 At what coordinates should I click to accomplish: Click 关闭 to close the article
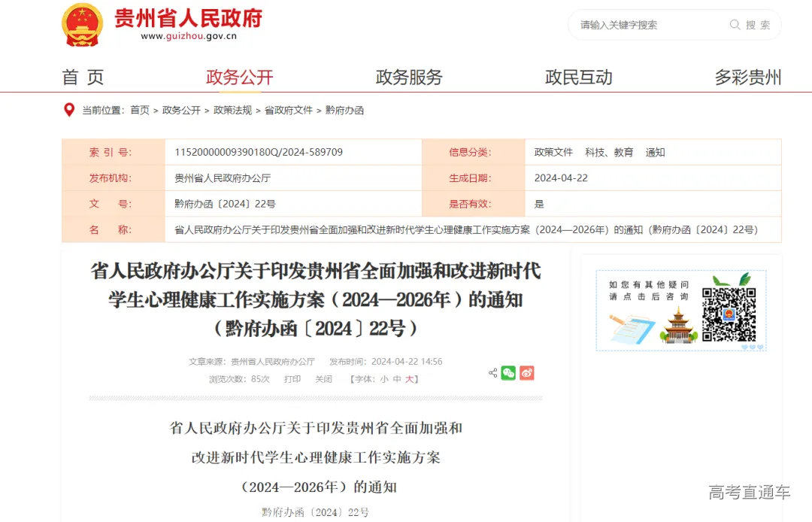pyautogui.click(x=324, y=378)
